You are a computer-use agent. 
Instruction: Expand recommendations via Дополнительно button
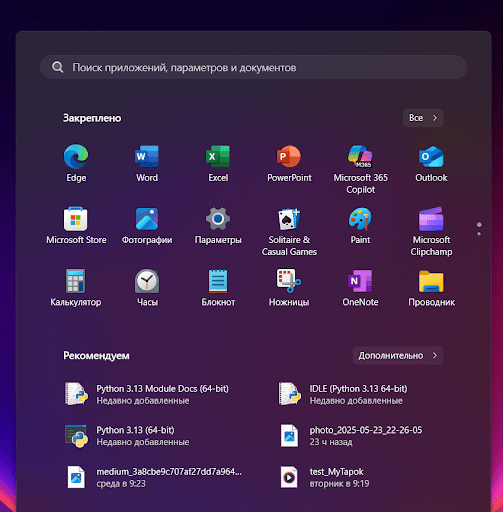(398, 356)
